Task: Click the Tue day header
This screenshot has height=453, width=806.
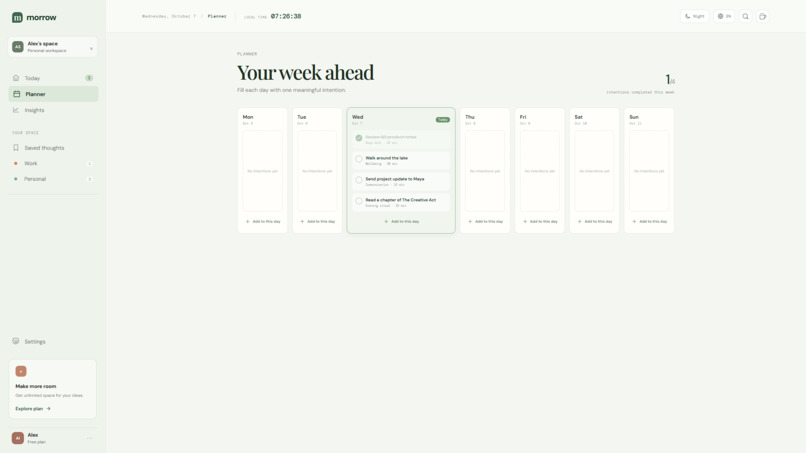Action: click(302, 119)
